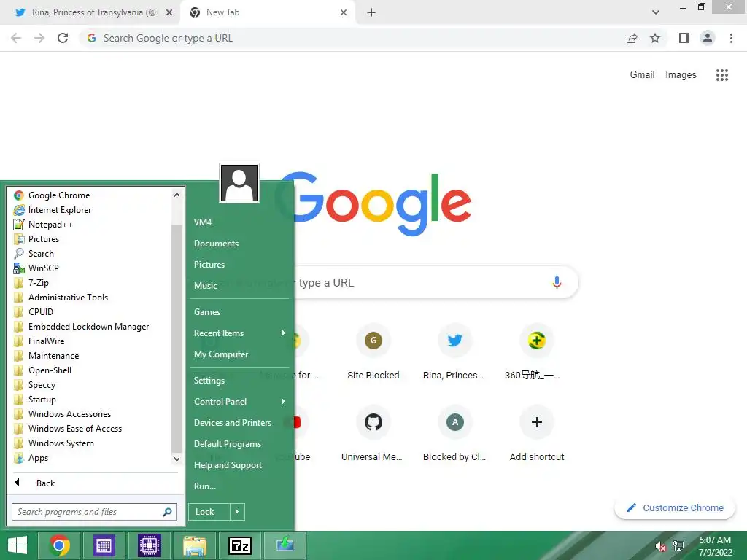Click the Chrome tab search chevron
The width and height of the screenshot is (747, 560).
(x=656, y=12)
